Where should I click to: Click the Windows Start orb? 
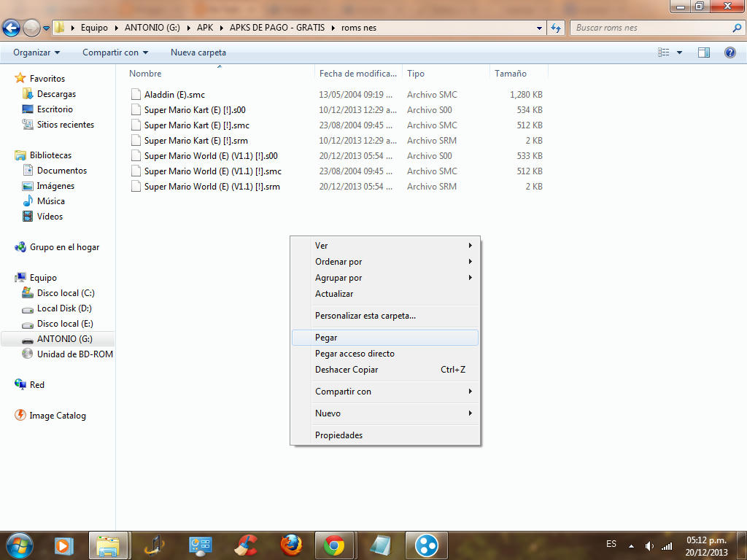tap(19, 545)
